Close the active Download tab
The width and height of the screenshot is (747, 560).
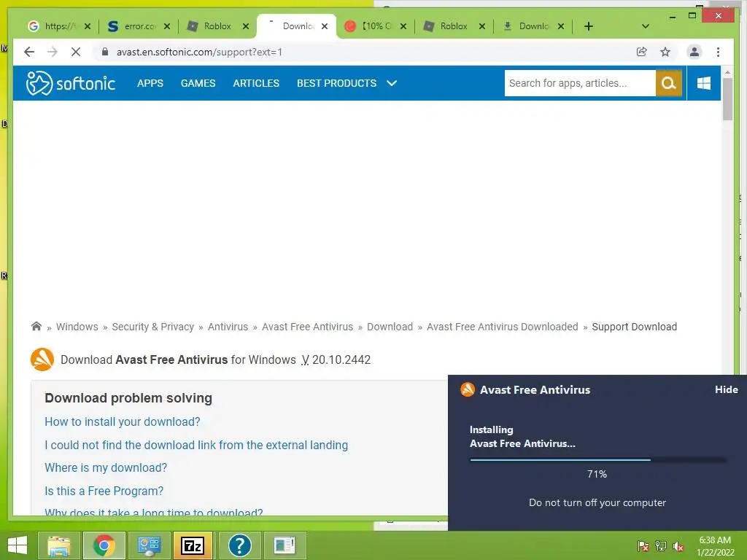325,26
